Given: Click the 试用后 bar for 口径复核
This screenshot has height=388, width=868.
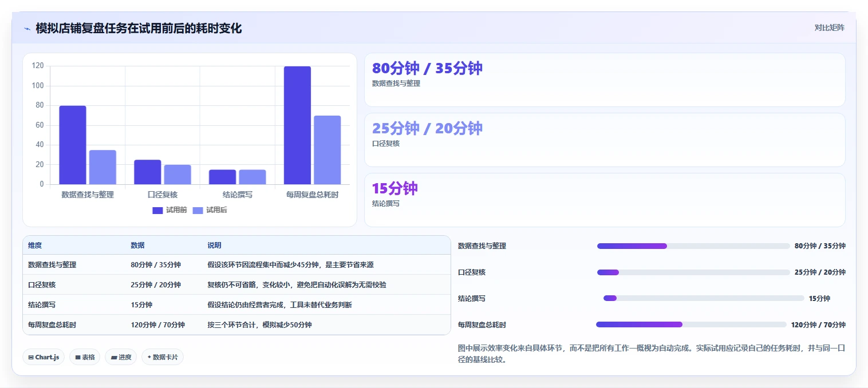Looking at the screenshot, I should pos(177,175).
